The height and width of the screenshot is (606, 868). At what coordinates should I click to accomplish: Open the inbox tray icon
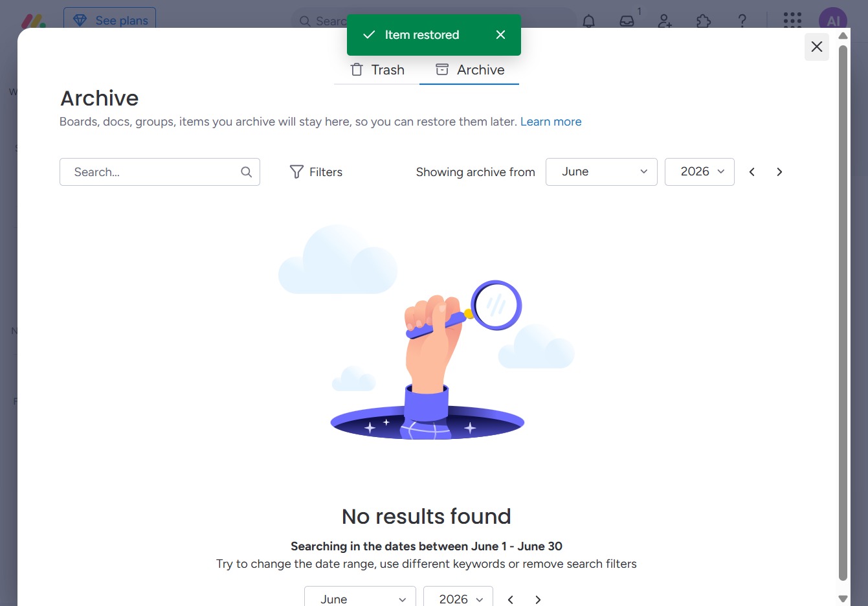coord(627,21)
